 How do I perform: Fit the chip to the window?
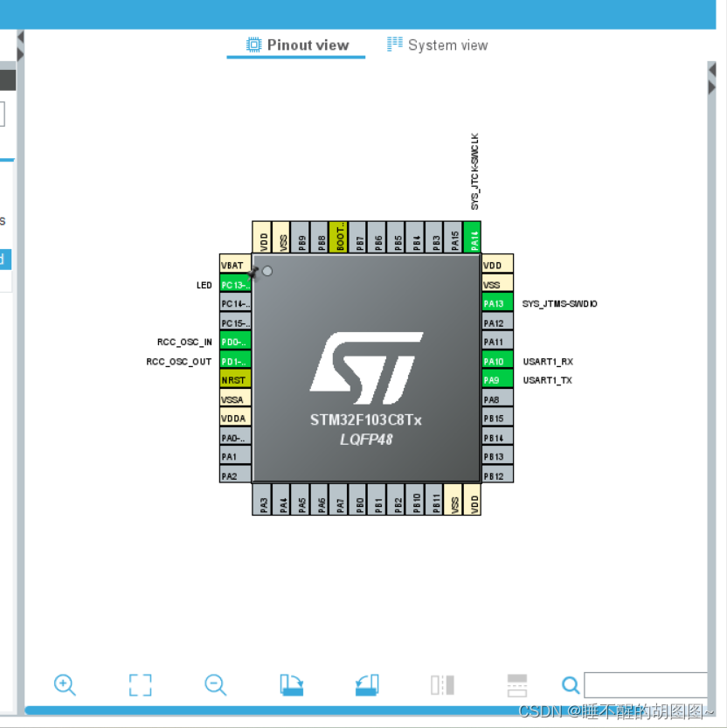140,685
